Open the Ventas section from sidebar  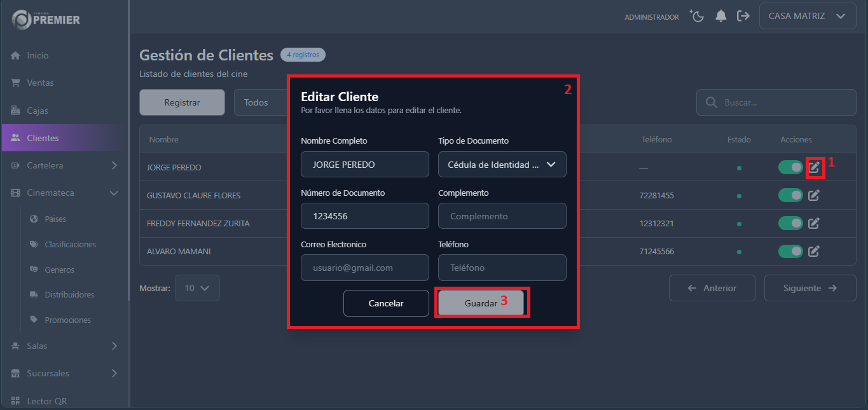(38, 83)
